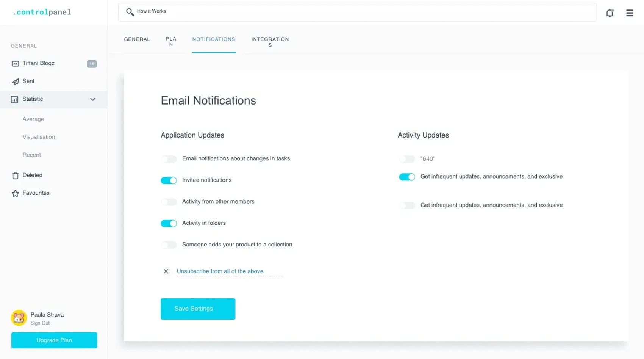Turn off Activity in folders toggle

[x=169, y=223]
